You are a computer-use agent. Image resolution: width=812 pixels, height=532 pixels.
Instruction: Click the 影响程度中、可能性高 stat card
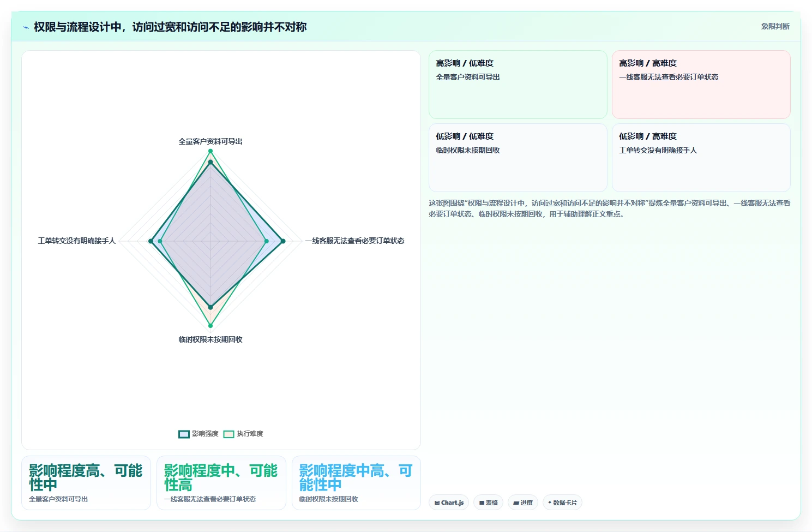(221, 483)
